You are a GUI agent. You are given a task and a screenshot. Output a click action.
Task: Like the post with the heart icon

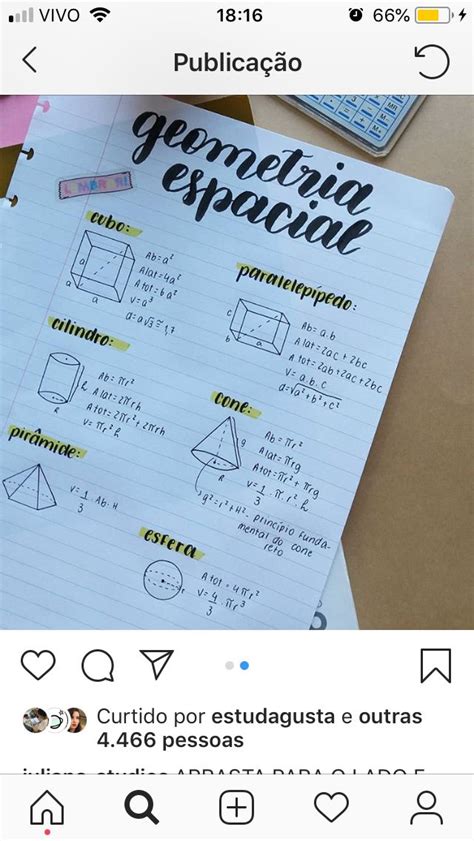38,665
